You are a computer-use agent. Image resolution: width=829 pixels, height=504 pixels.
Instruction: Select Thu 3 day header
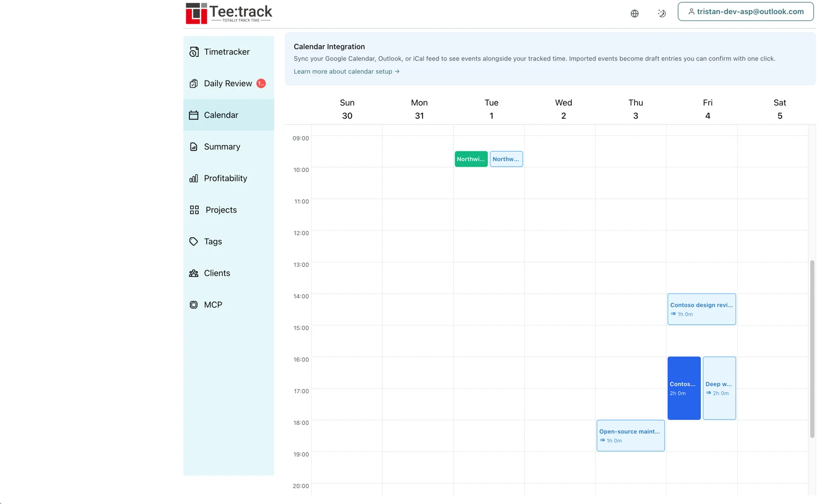(635, 109)
